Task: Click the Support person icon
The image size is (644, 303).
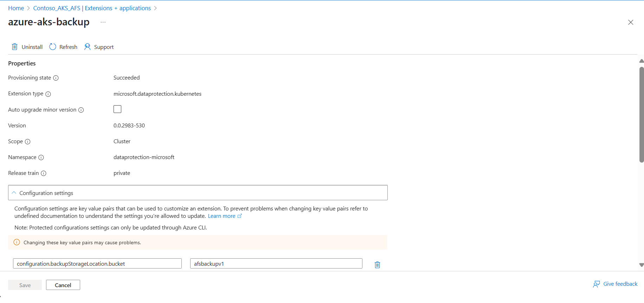Action: [x=88, y=47]
